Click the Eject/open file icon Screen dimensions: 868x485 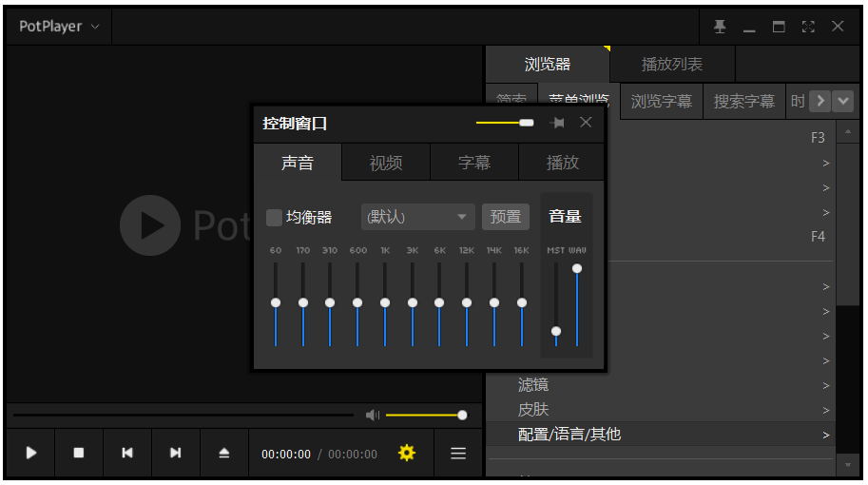pyautogui.click(x=224, y=454)
